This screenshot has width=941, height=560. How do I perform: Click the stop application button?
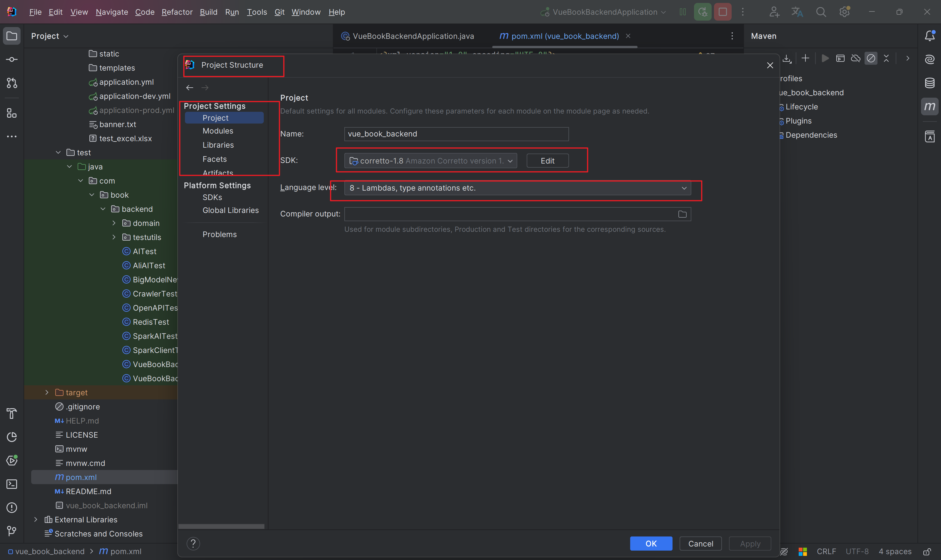click(722, 12)
